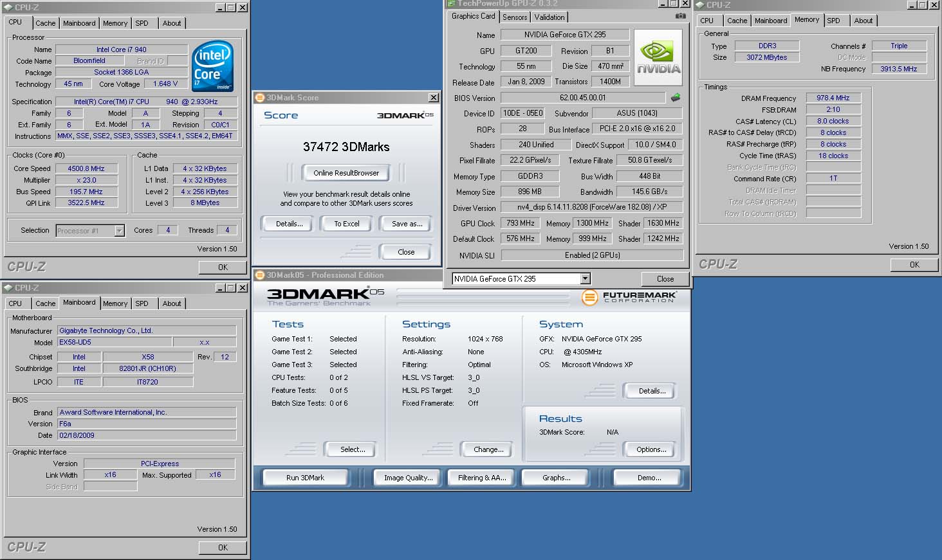Open the Processor #1 selection dropdown
Viewport: 942px width, 560px height.
pyautogui.click(x=119, y=230)
